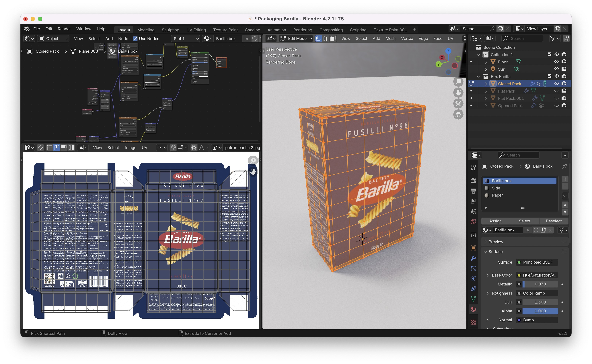This screenshot has height=364, width=592.
Task: Open the World properties tab
Action: [473, 222]
